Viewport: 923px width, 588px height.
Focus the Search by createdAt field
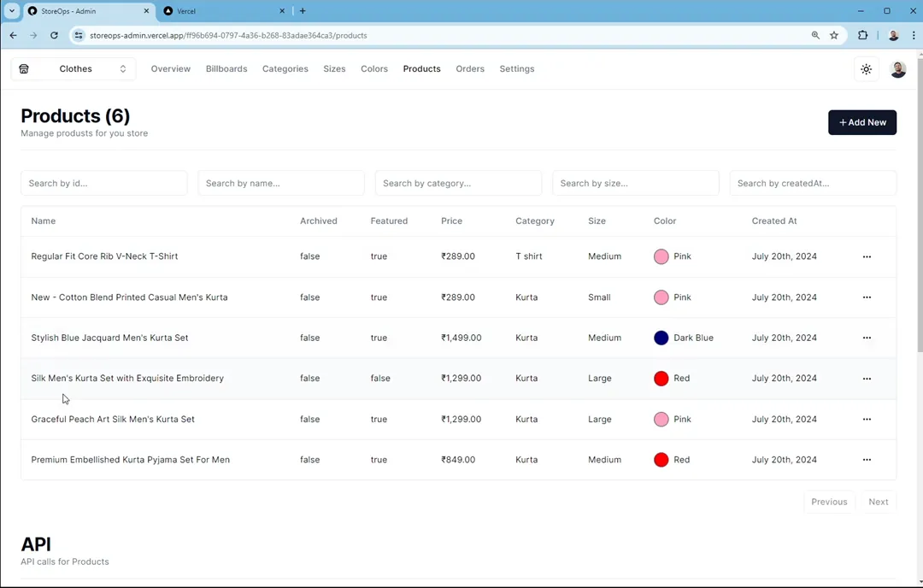813,183
